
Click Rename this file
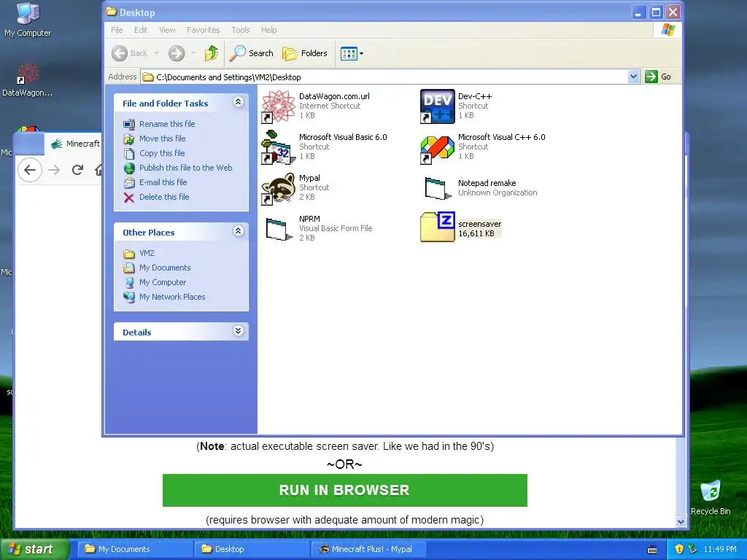167,124
